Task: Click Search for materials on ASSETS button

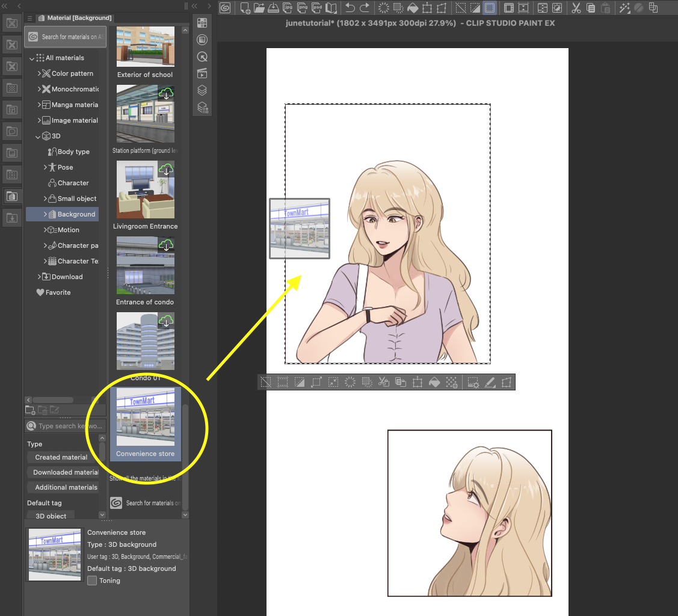Action: (65, 37)
